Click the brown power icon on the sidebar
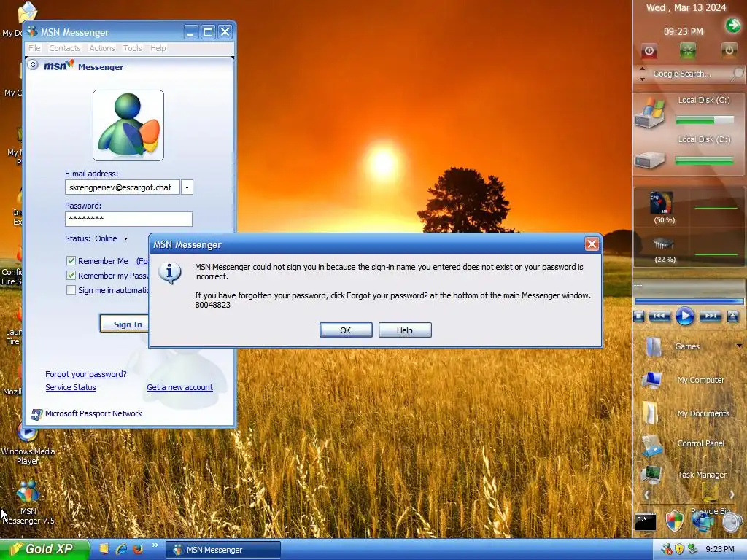Viewport: 747px width, 560px height. [729, 50]
